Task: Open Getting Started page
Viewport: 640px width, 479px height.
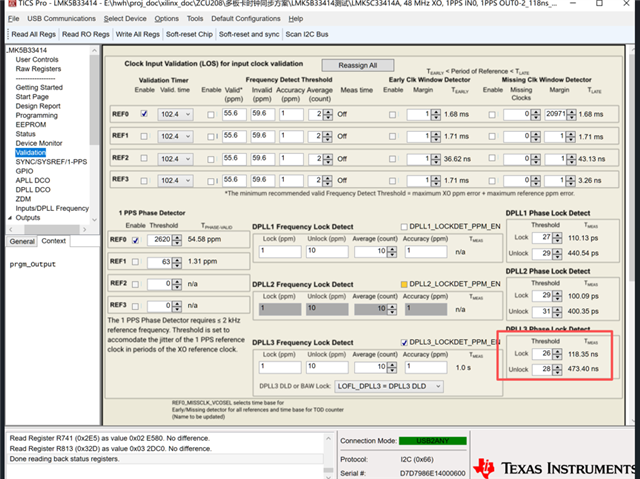Action: click(x=39, y=87)
